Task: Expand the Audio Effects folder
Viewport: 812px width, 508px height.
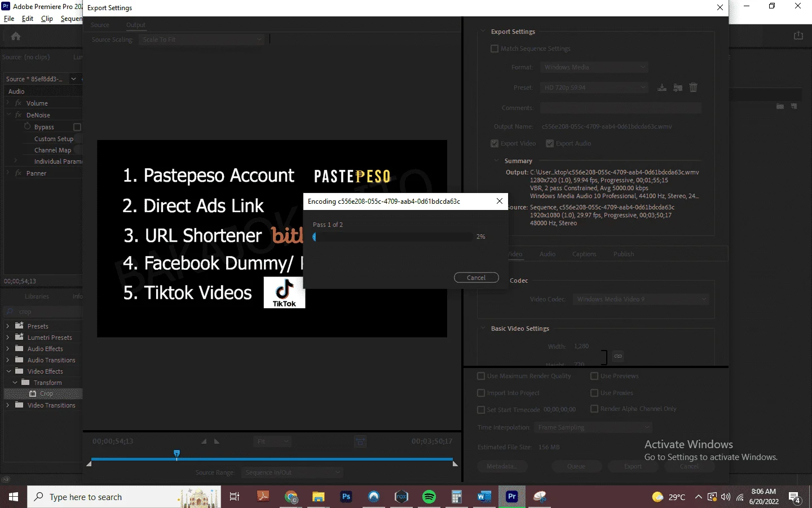Action: click(8, 349)
